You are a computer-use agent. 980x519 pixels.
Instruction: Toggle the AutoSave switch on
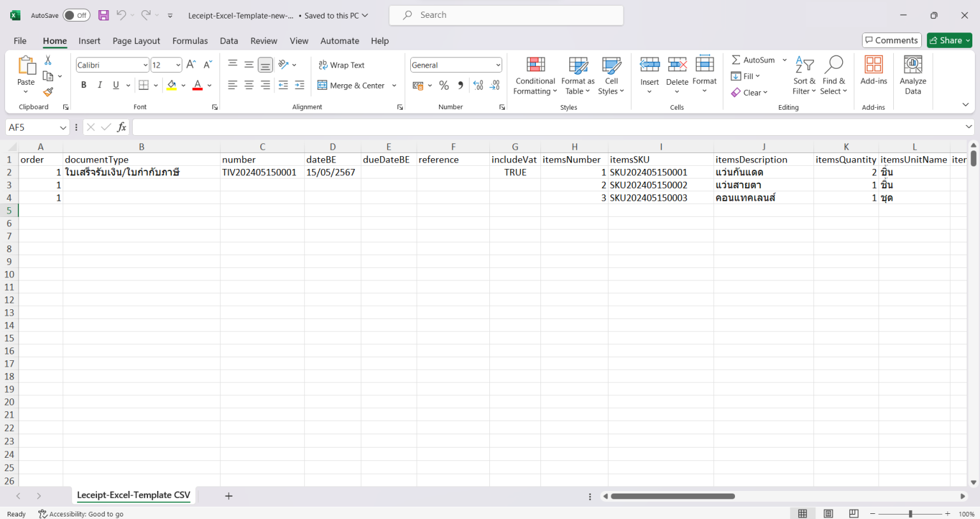coord(77,15)
